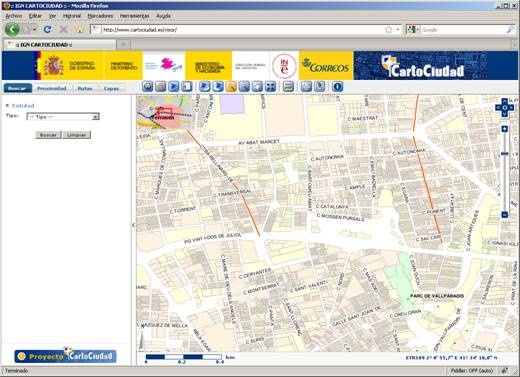Open the Ayuda menu

click(x=163, y=16)
